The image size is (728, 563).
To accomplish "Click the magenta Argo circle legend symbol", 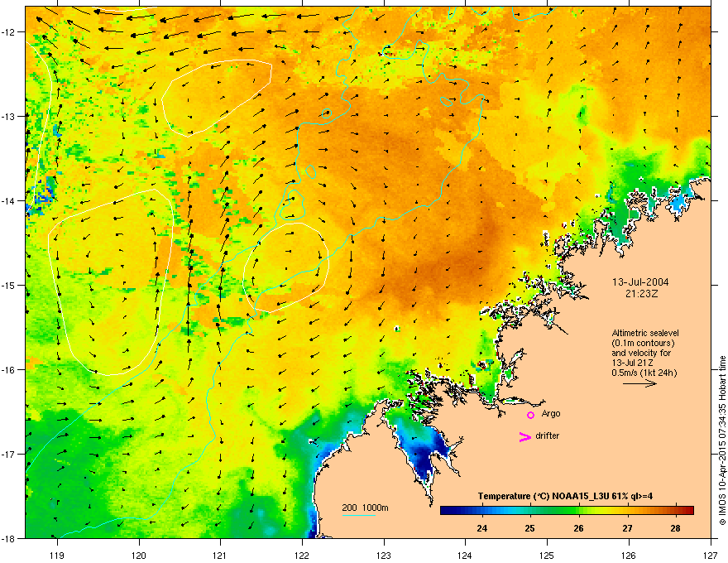I will (x=530, y=415).
